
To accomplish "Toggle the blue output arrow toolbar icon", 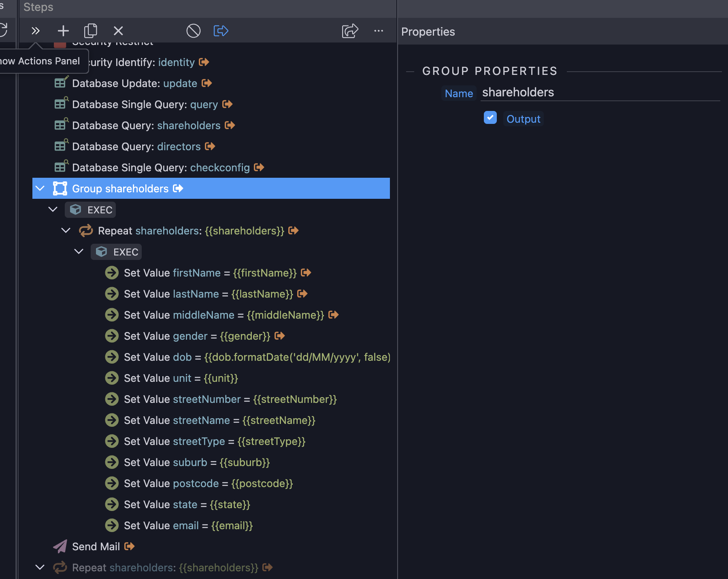I will pos(221,31).
